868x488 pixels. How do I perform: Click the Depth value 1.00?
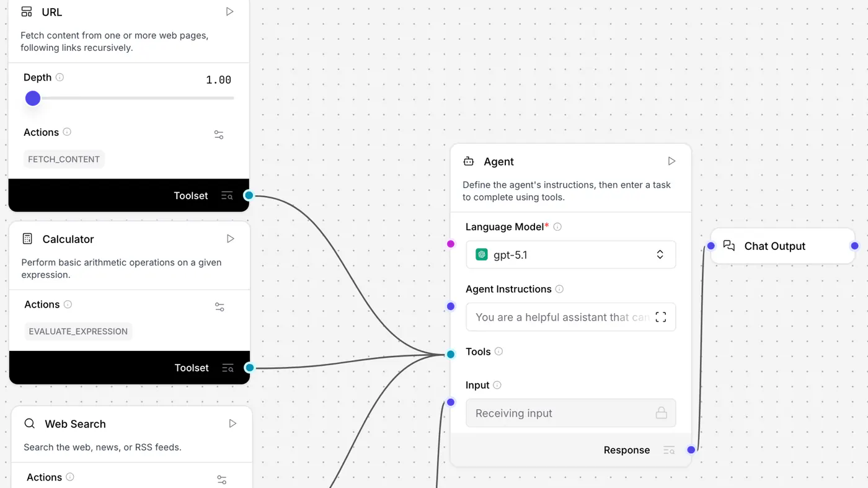[x=219, y=80]
